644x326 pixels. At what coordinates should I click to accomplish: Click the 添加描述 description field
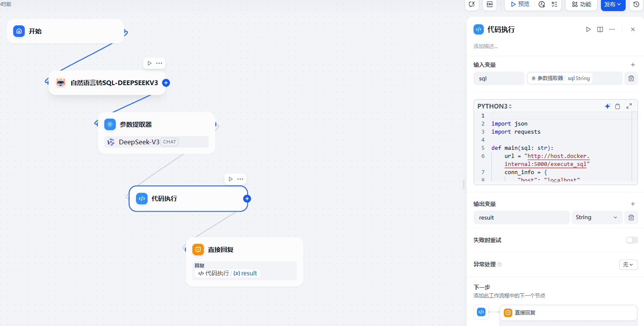click(486, 46)
